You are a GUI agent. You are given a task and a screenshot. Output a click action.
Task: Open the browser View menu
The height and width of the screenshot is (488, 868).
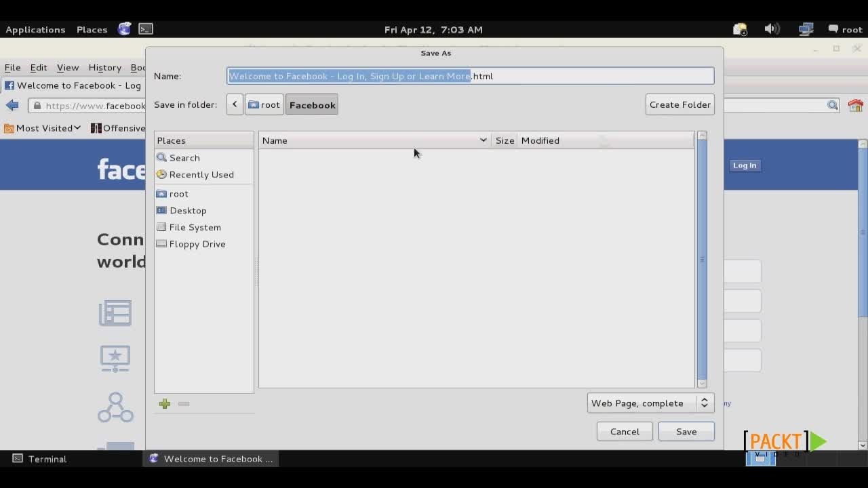[x=68, y=67]
